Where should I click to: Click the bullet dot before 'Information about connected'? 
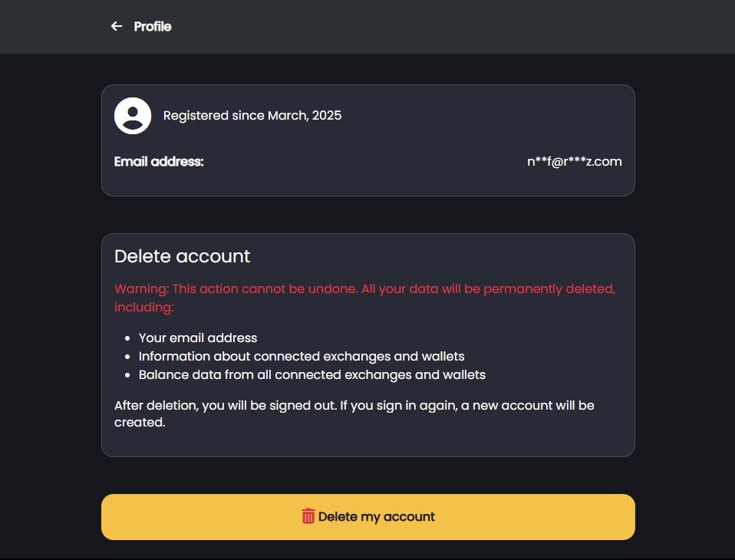tap(127, 357)
